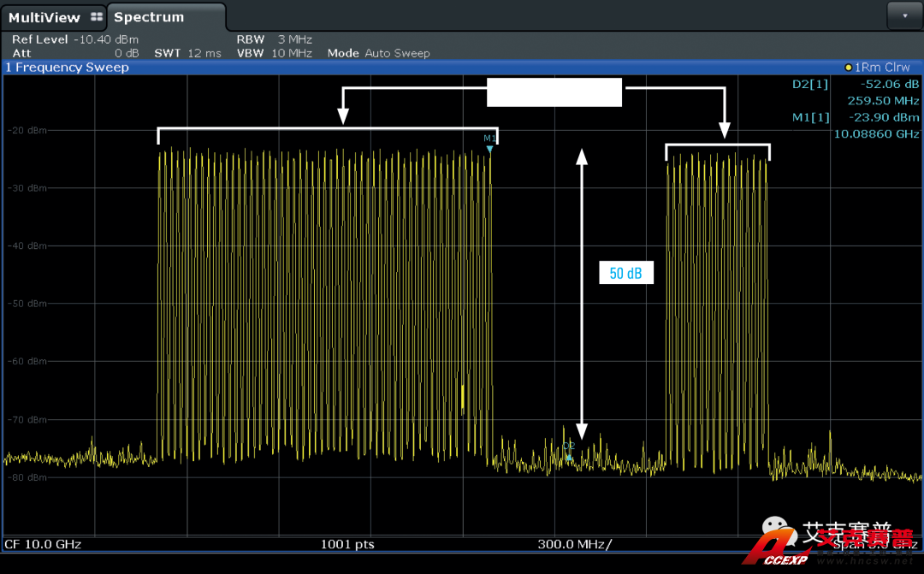Click the RBW 3 MHz setting
The width and height of the screenshot is (924, 574).
point(274,39)
